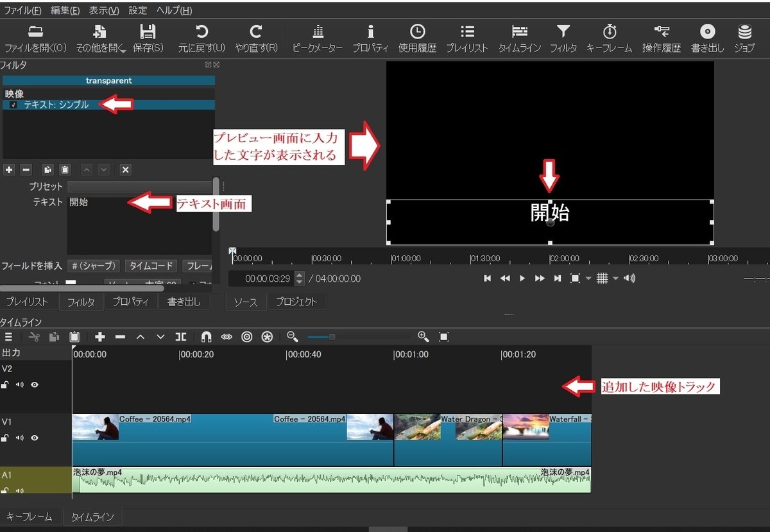This screenshot has height=532, width=770.
Task: Open 使用履歴 recent history icon
Action: click(417, 32)
